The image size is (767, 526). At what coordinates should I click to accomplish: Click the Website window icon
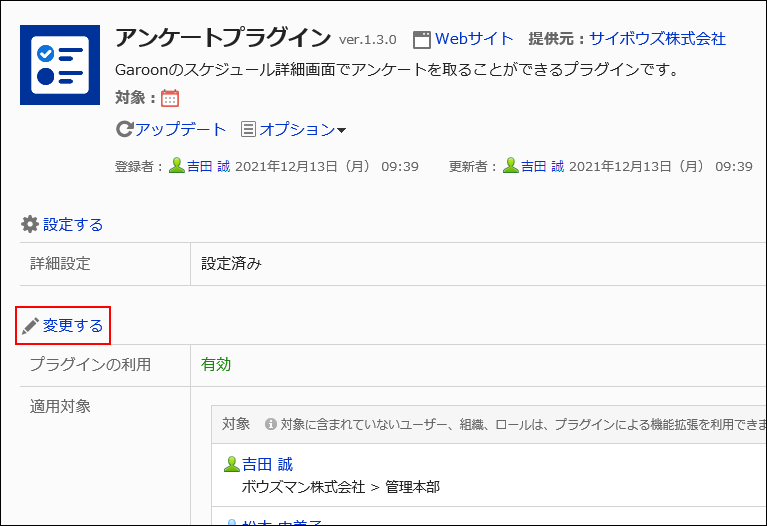422,40
